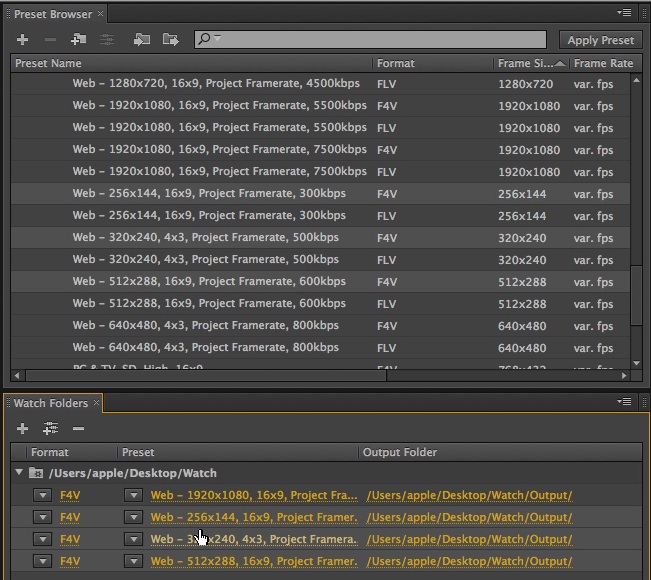Open Preset Browser panel menu icon
Viewport: 651px width, 580px height.
click(624, 13)
